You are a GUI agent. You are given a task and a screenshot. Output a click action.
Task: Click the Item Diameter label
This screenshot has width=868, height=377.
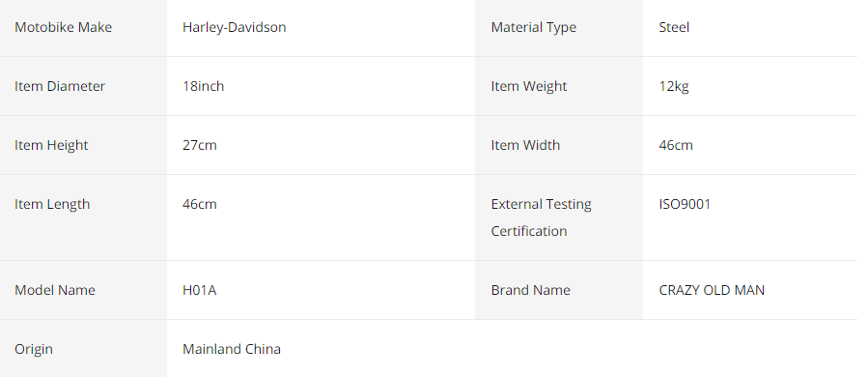(x=60, y=86)
